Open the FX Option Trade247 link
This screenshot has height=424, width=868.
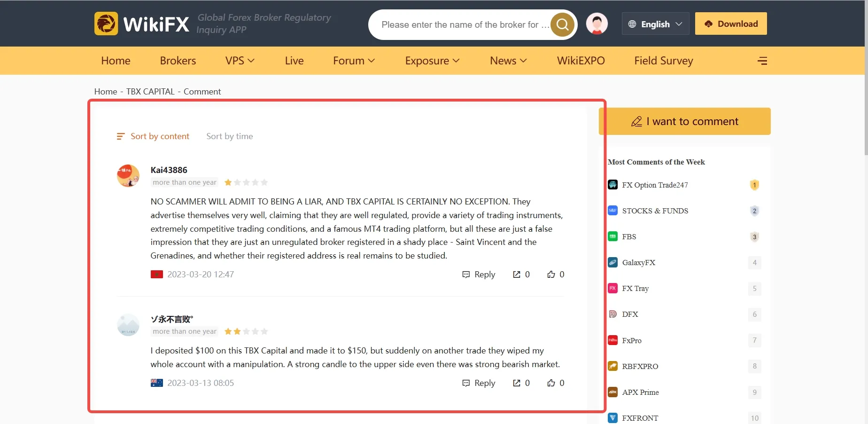[x=655, y=185]
